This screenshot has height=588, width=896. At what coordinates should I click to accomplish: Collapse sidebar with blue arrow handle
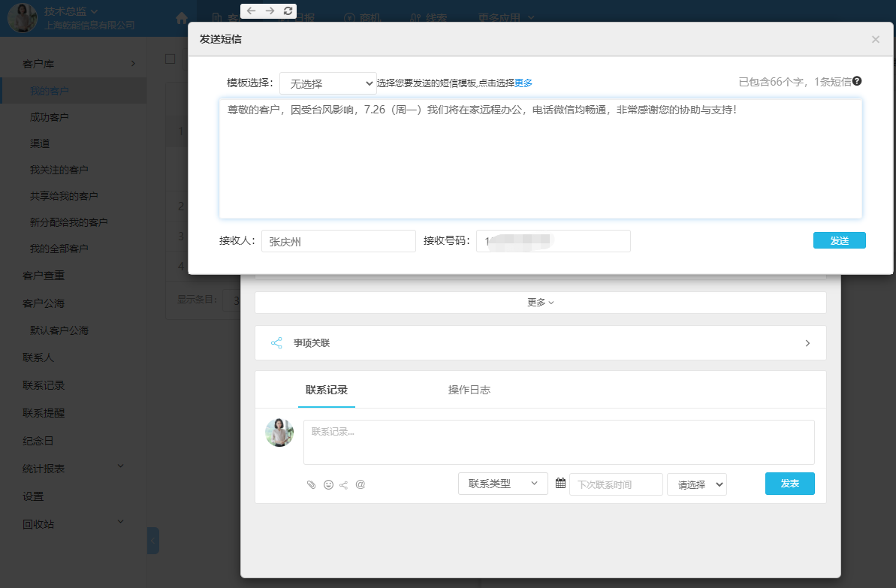click(152, 541)
